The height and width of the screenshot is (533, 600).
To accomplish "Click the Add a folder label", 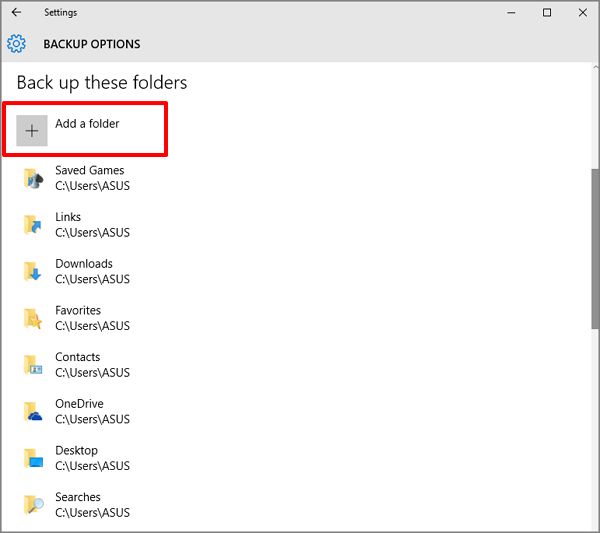I will (x=87, y=124).
